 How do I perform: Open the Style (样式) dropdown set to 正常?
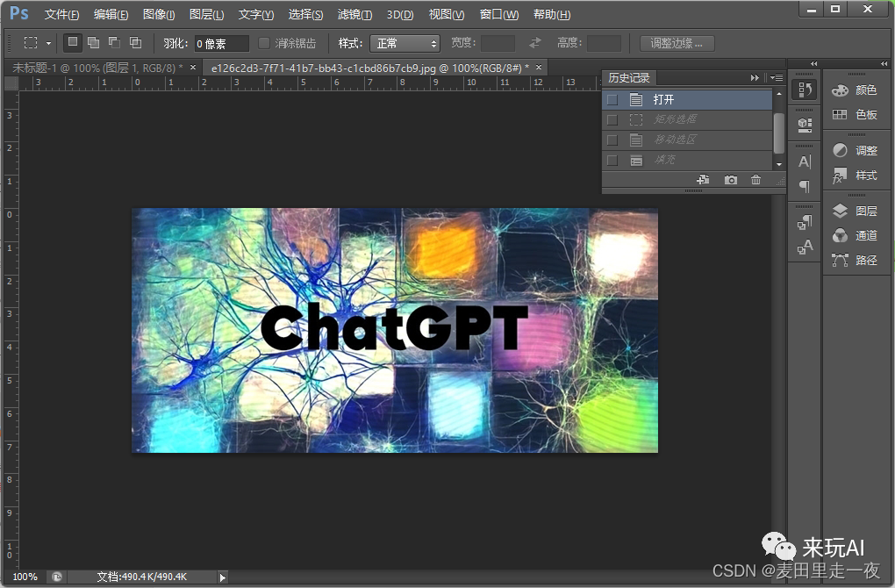[x=405, y=43]
